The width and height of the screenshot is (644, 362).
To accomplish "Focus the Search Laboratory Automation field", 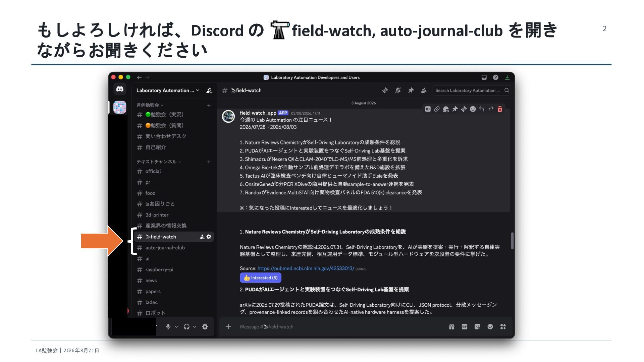I will pos(472,90).
